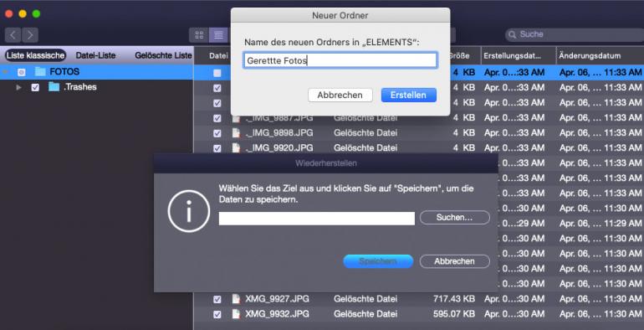This screenshot has height=330, width=644.
Task: Click the Suchen... button
Action: 455,217
